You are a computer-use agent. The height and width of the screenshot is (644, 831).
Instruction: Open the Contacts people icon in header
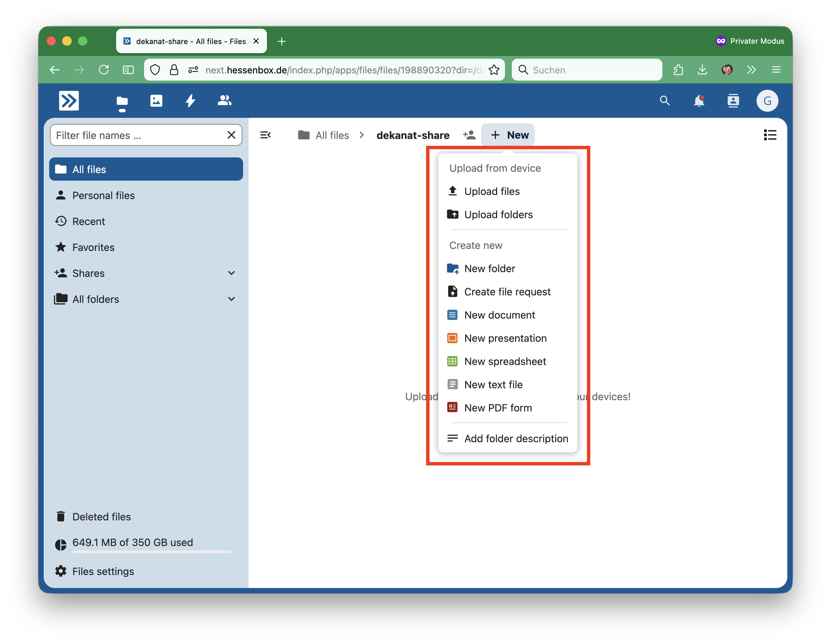pyautogui.click(x=224, y=100)
